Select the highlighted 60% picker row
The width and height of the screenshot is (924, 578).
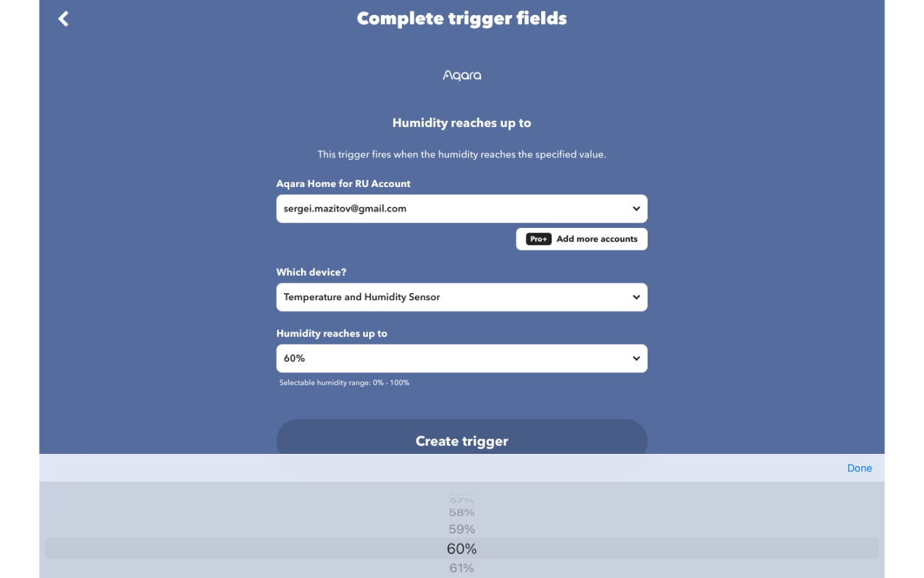pyautogui.click(x=462, y=549)
